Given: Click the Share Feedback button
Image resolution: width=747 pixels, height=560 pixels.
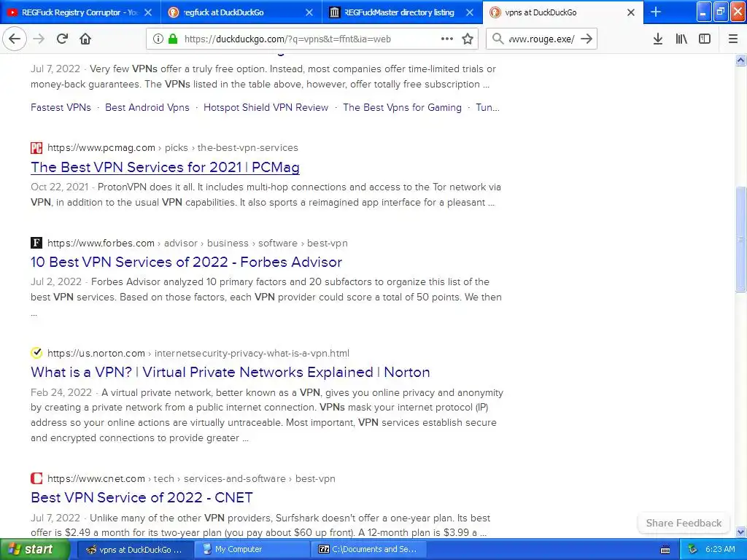Looking at the screenshot, I should [x=684, y=523].
